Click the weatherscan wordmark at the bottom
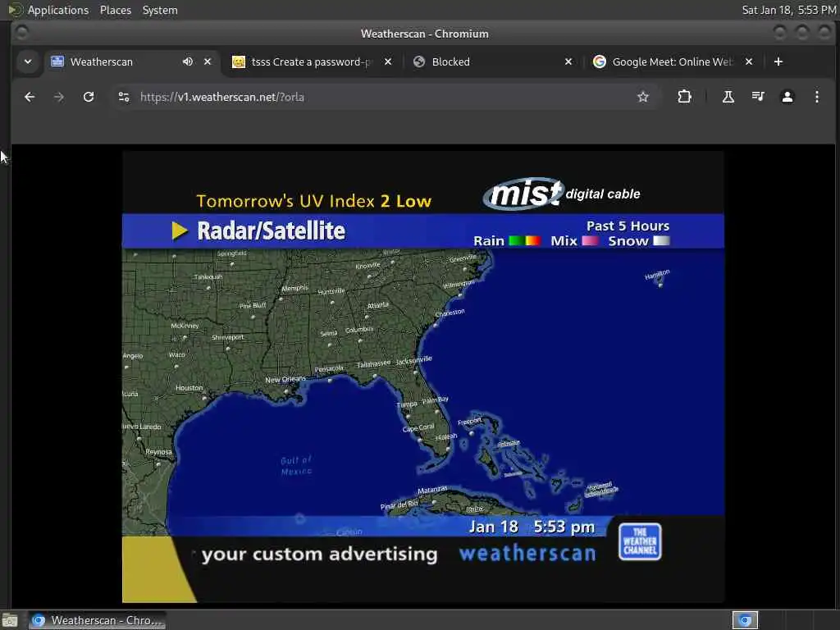Viewport: 840px width, 630px height. (x=527, y=554)
